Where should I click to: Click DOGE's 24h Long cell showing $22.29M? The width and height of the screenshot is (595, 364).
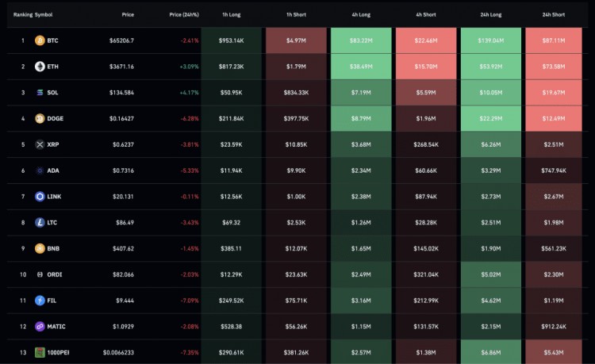click(490, 119)
